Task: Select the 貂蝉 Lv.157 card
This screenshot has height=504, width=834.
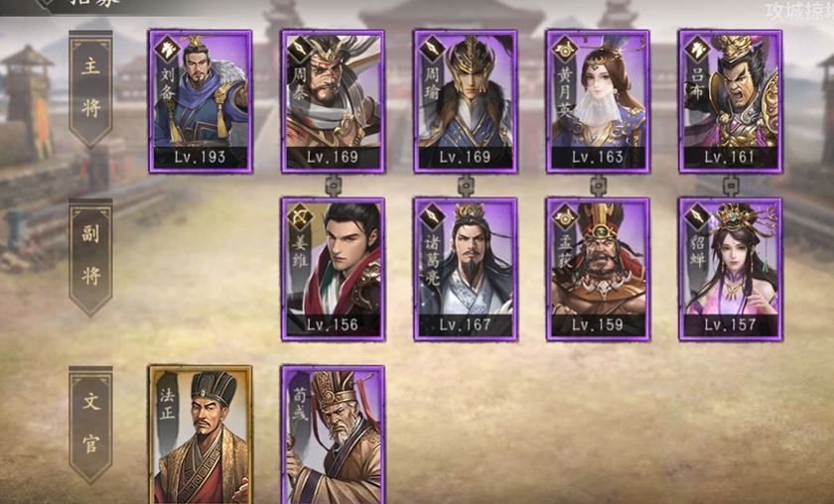Action: [731, 269]
